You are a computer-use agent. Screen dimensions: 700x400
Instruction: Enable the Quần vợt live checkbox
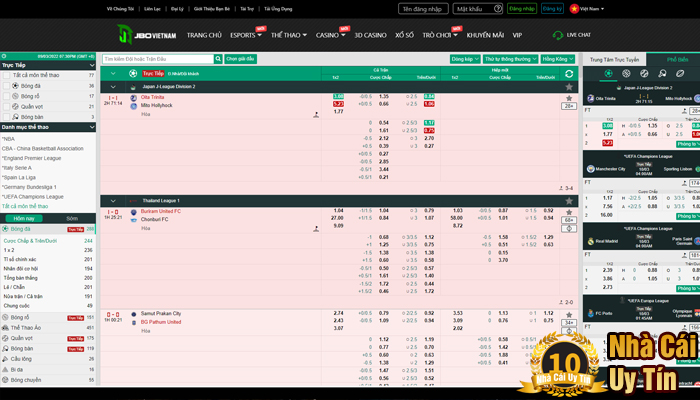(7, 105)
